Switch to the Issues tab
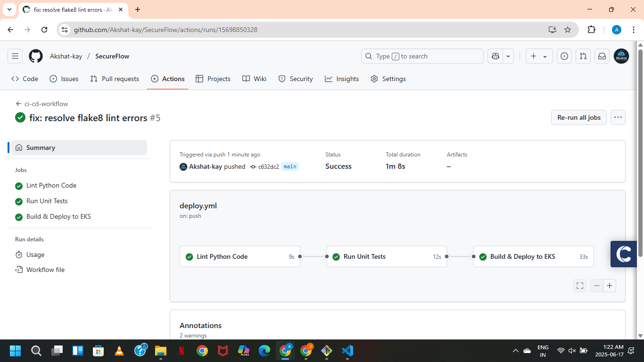 click(x=64, y=79)
